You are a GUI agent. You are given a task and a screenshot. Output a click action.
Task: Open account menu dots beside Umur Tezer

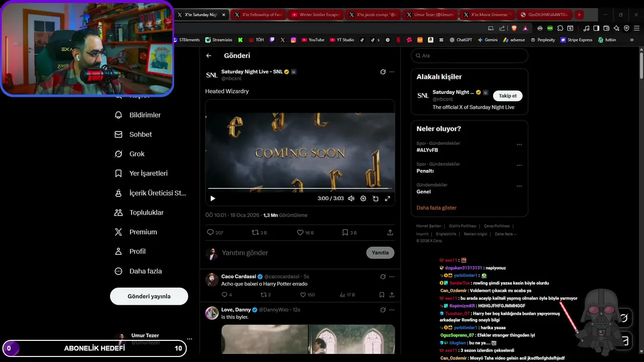pos(190,339)
